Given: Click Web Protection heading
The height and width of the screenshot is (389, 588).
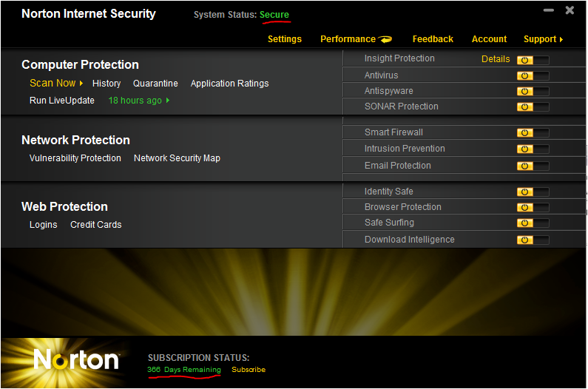Looking at the screenshot, I should (64, 206).
